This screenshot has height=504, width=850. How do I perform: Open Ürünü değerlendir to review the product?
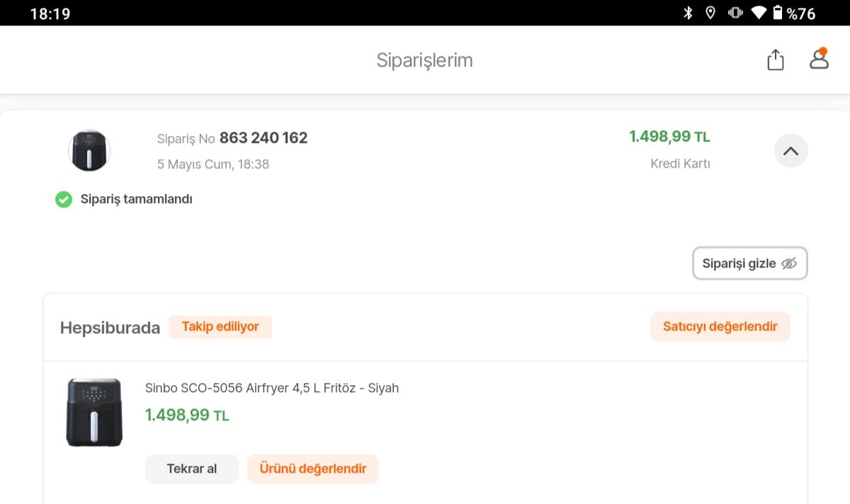coord(312,469)
